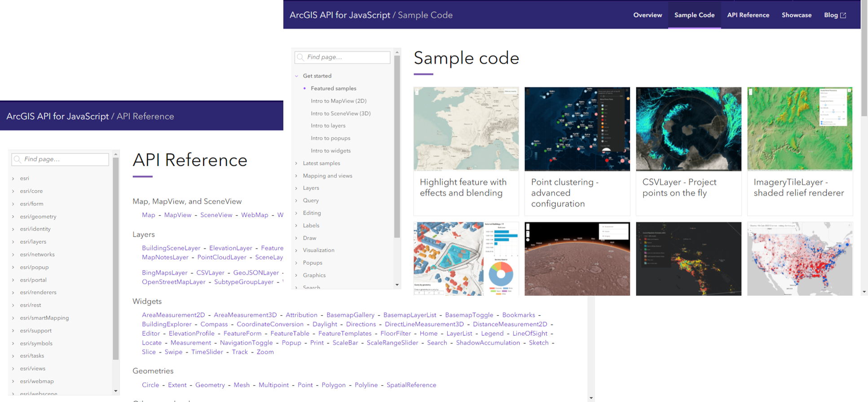Screen dimensions: 868x402
Task: Open Intro to MapView (2D) sample
Action: click(339, 101)
